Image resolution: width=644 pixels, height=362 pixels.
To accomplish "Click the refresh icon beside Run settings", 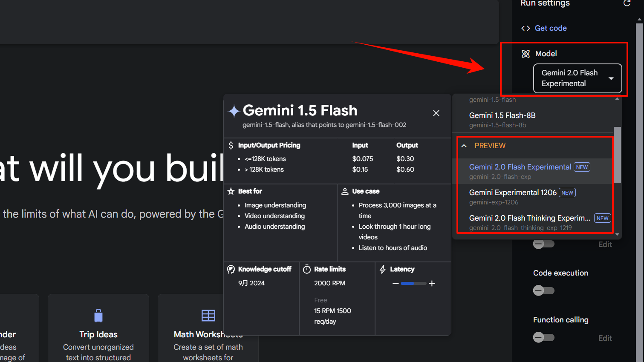I will point(627,3).
